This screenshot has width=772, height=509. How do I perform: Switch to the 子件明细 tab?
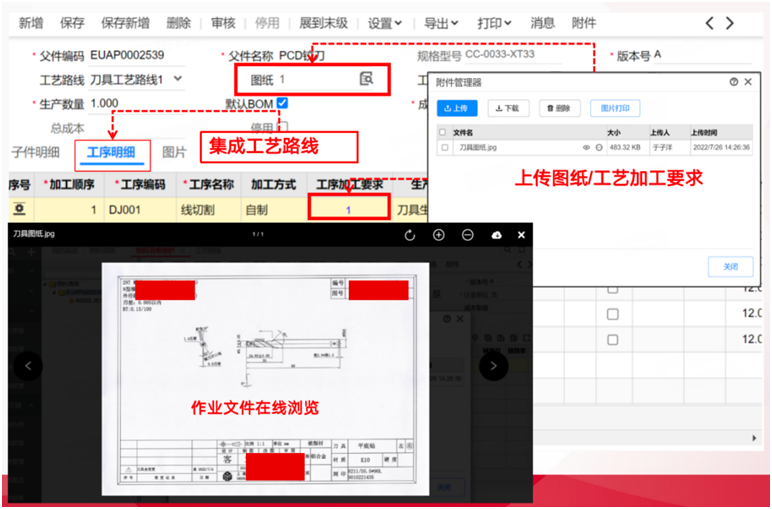pos(35,152)
